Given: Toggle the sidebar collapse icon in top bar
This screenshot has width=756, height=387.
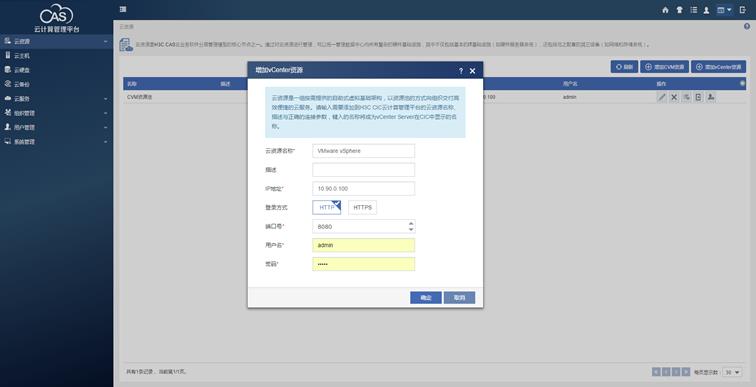Looking at the screenshot, I should coord(123,9).
